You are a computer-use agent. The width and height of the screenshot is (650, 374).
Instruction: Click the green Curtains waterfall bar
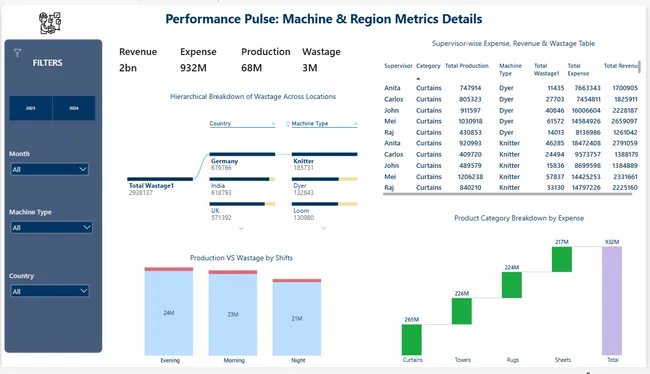(x=412, y=340)
